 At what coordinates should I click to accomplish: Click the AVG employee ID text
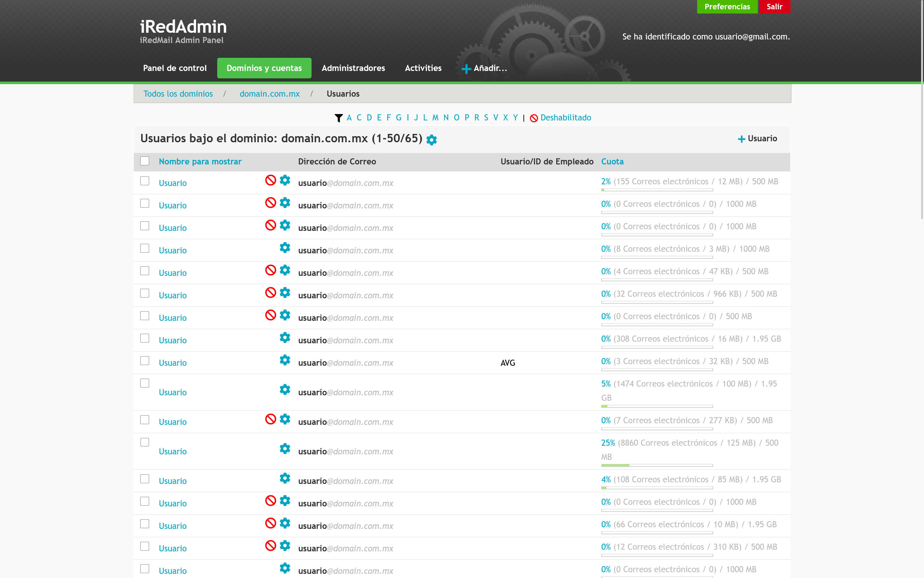tap(508, 363)
